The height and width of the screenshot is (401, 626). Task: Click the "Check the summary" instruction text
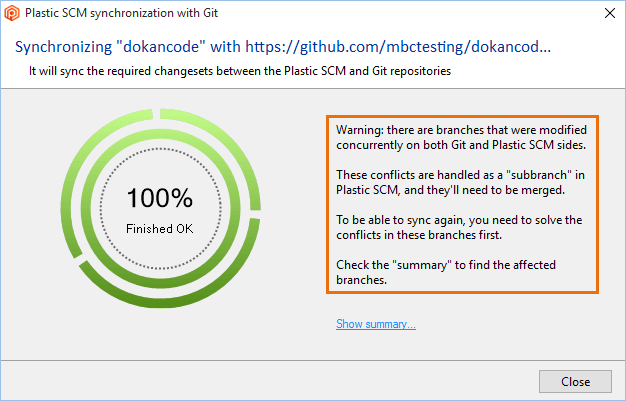pyautogui.click(x=460, y=272)
